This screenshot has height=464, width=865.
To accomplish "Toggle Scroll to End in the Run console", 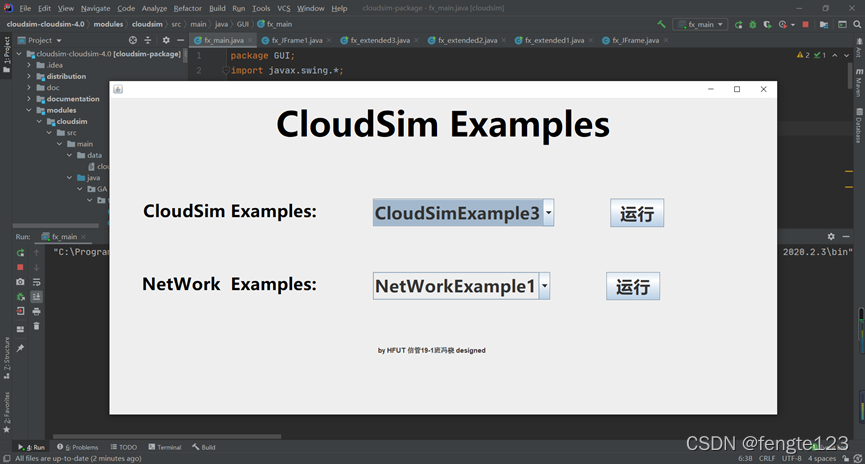I will point(36,297).
